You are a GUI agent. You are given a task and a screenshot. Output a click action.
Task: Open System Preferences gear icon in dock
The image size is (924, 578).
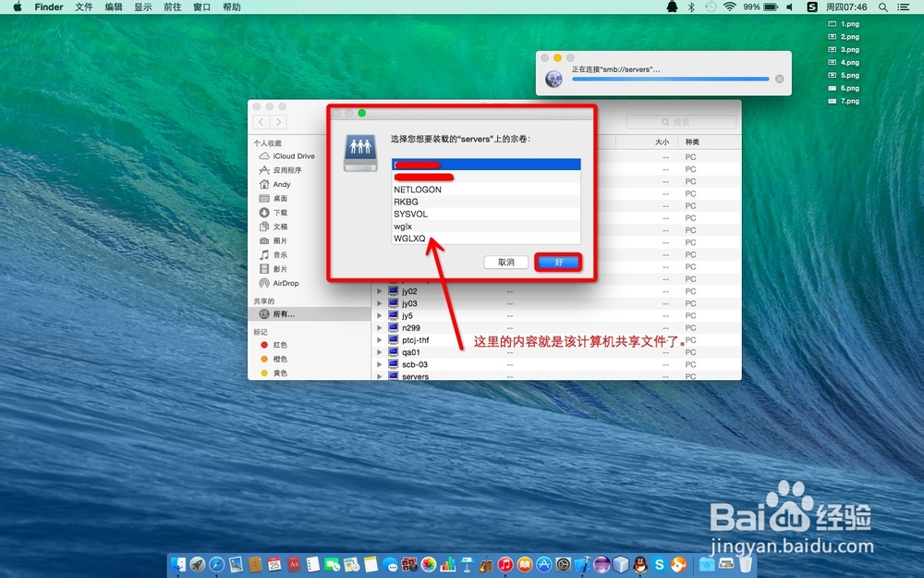pyautogui.click(x=564, y=564)
